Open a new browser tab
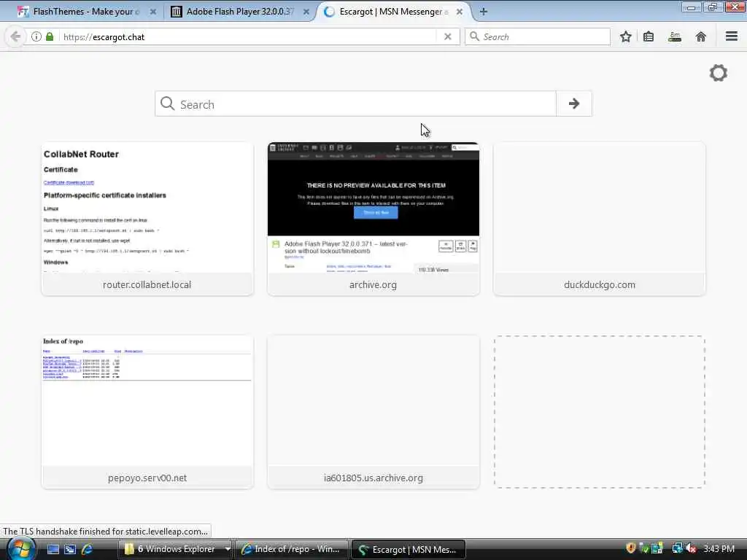Screen dimensions: 747x560 [x=484, y=12]
